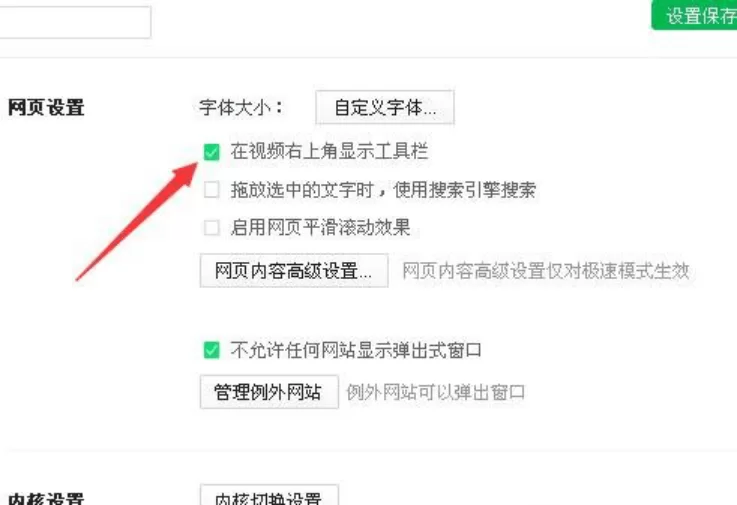Open the 内核切换设置 kernel switch button
This screenshot has height=505, width=737.
(269, 496)
